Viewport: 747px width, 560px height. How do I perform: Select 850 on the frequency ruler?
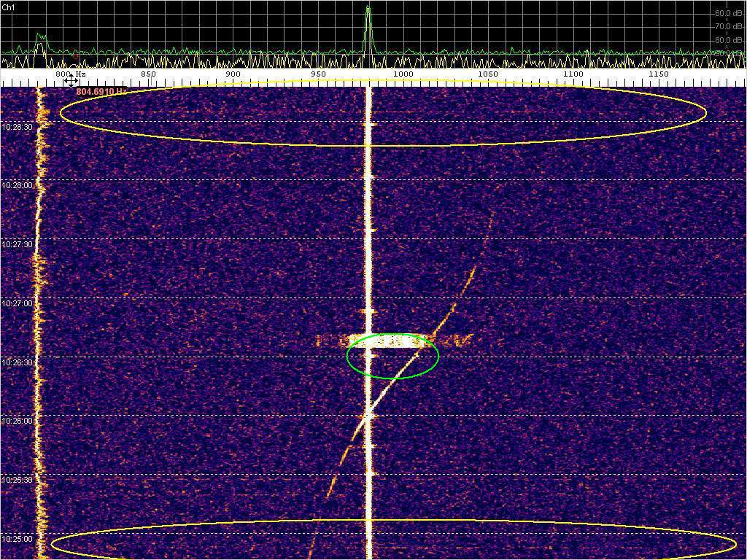[148, 74]
